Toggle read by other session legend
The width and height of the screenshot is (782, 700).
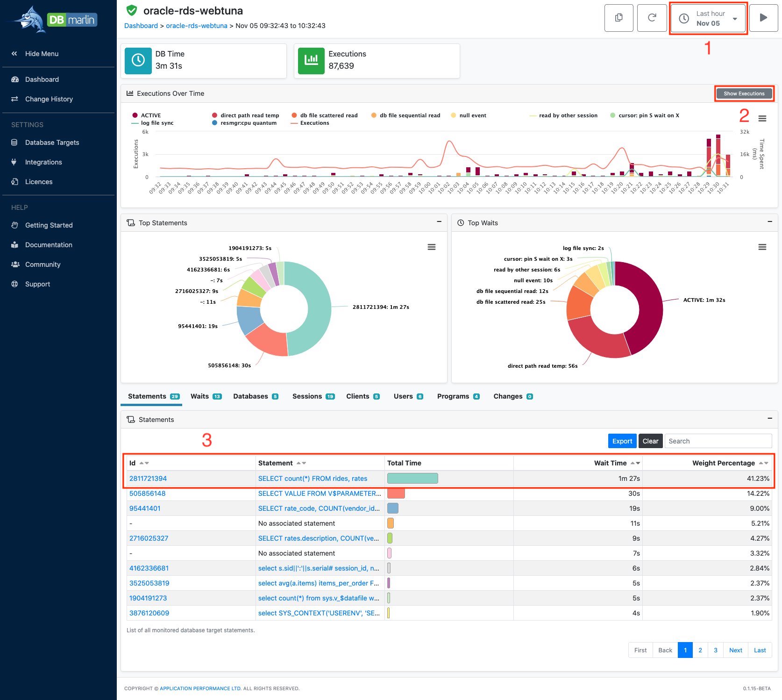563,115
